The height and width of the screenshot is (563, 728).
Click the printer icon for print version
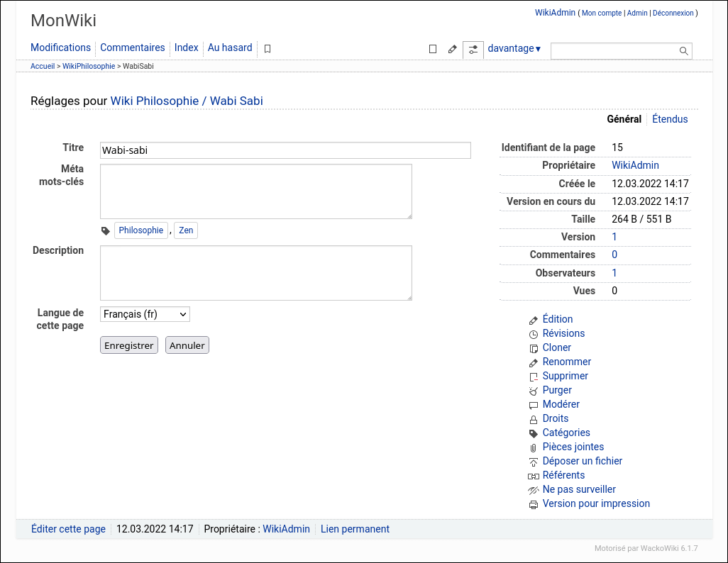534,505
